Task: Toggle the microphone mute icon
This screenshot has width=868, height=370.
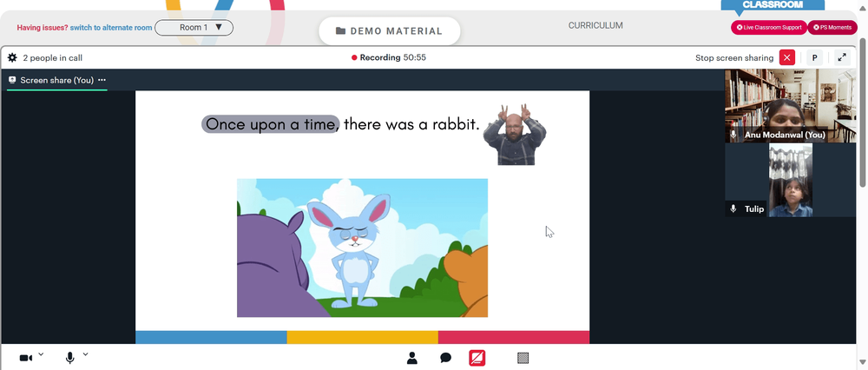Action: click(69, 358)
